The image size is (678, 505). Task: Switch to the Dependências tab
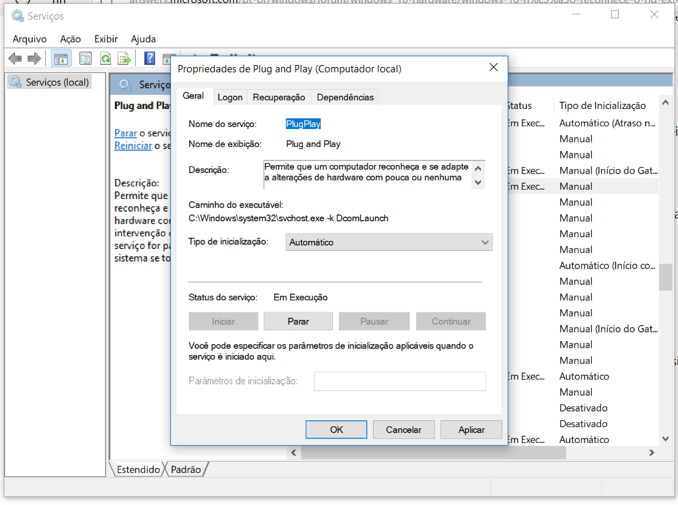pos(345,97)
